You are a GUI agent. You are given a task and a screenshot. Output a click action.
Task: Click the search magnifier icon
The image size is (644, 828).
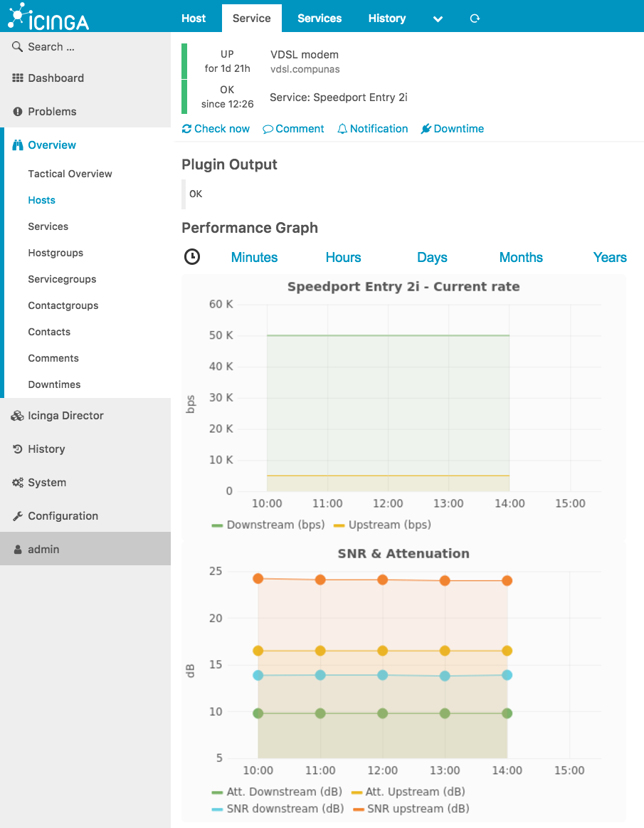click(17, 46)
